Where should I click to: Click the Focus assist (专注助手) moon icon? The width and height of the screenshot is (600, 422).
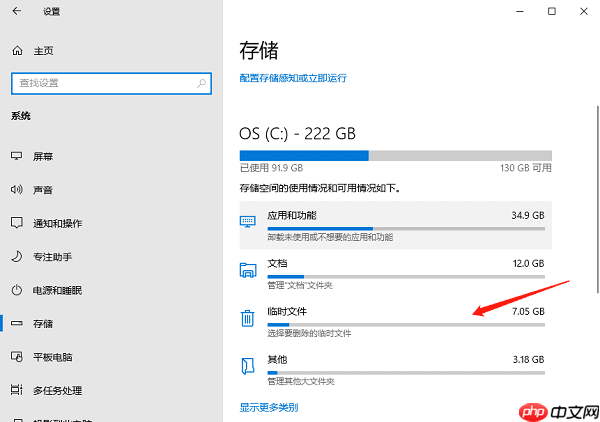tap(17, 257)
